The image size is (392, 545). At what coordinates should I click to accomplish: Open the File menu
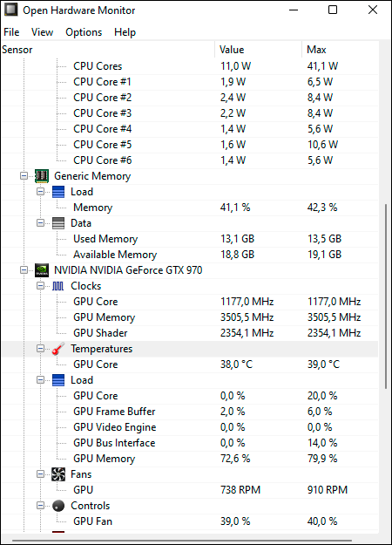[x=11, y=32]
